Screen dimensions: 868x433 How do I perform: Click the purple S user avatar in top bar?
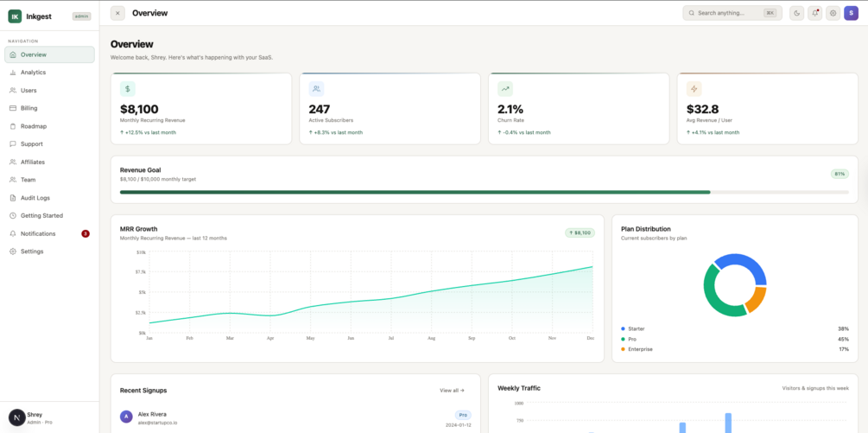pos(851,13)
